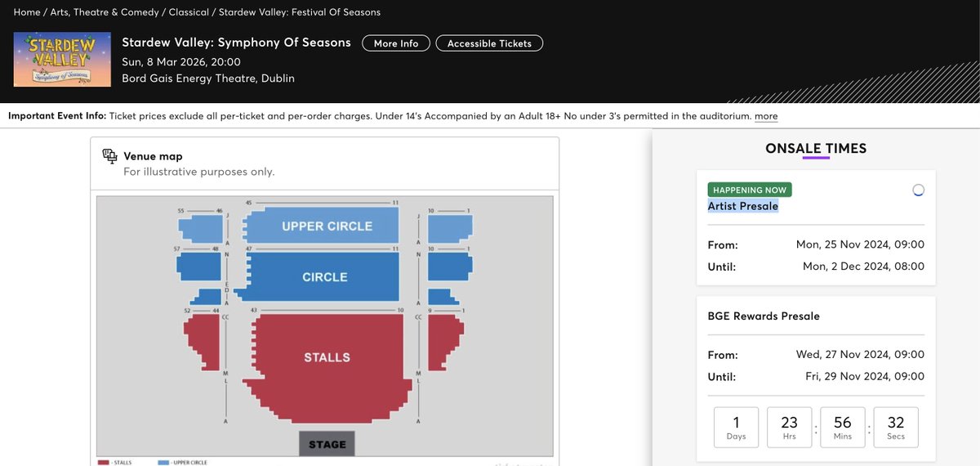Viewport: 980px width, 466px height.
Task: Expand event info via more link
Action: click(x=766, y=116)
